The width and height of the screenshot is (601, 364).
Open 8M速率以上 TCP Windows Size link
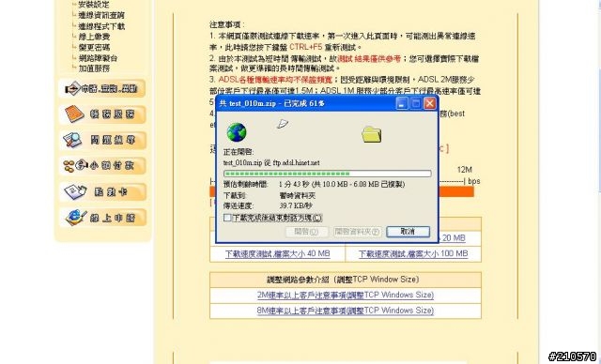point(346,311)
